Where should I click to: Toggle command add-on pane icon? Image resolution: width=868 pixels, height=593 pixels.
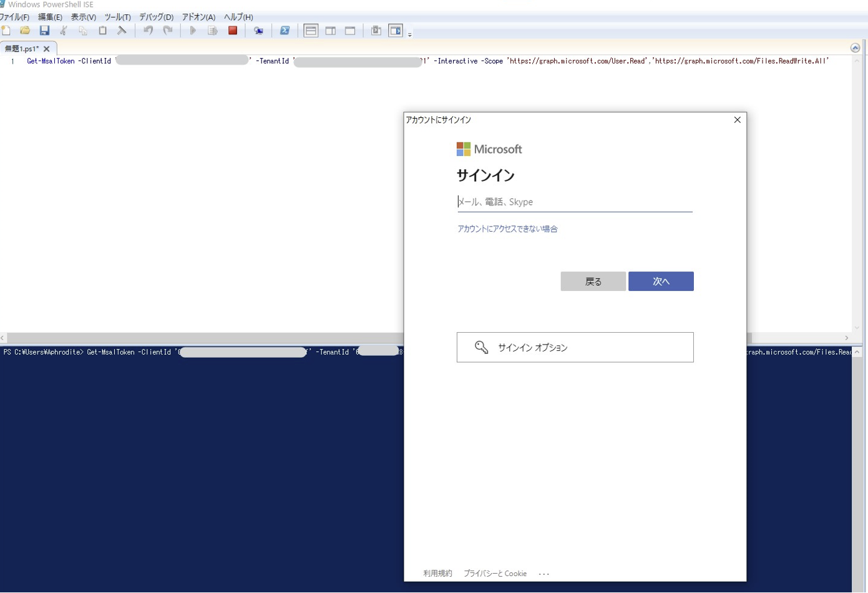(x=396, y=31)
